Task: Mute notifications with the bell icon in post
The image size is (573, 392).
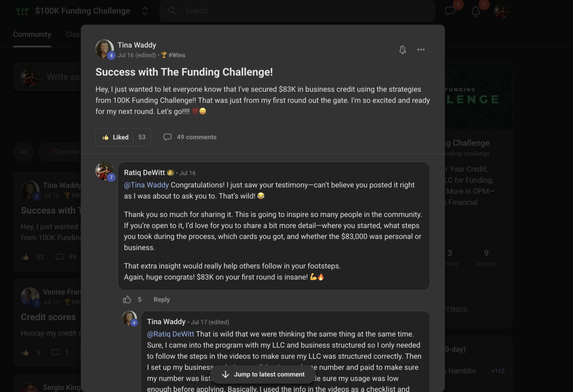Action: [x=403, y=50]
